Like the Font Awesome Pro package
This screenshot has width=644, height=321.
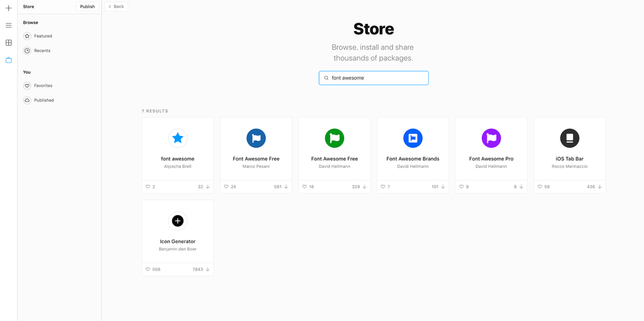461,186
